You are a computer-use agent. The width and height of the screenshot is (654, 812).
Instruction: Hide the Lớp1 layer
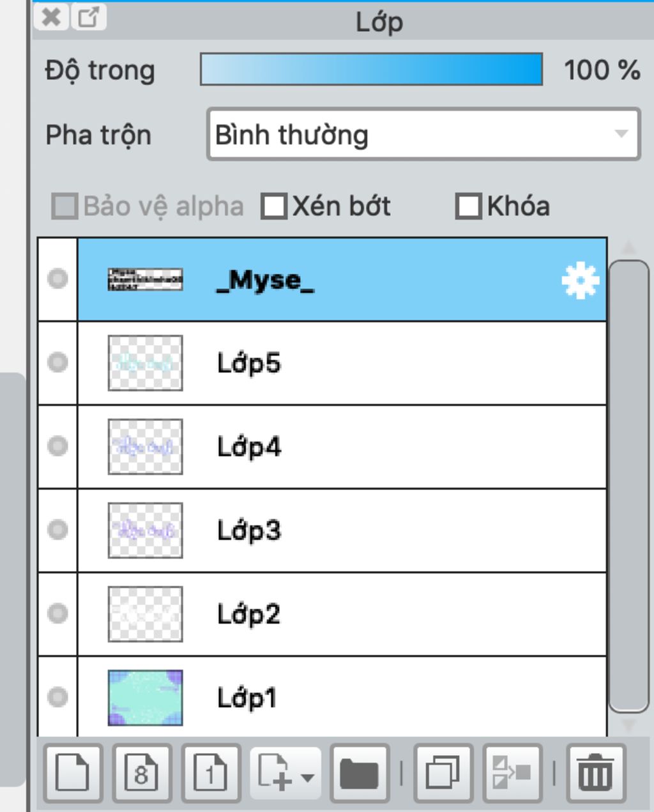click(x=57, y=696)
